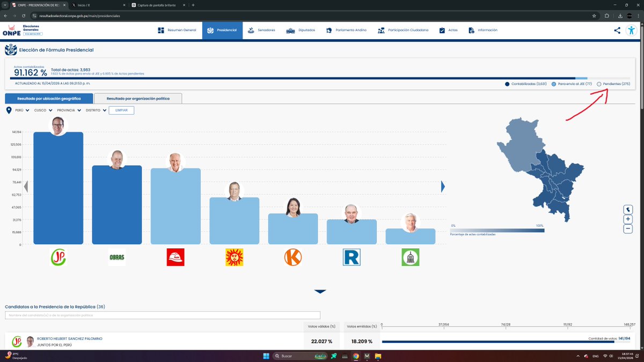Expand the DISTRITO dropdown
The image size is (644, 362).
click(96, 110)
